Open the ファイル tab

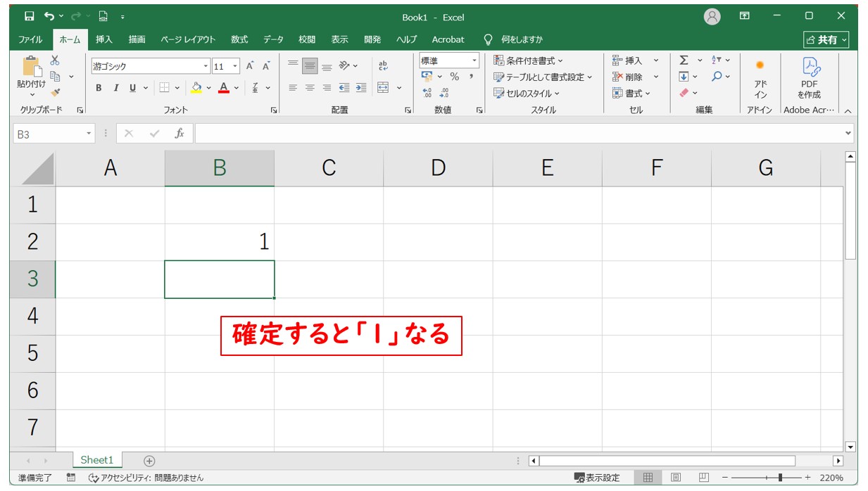click(30, 39)
